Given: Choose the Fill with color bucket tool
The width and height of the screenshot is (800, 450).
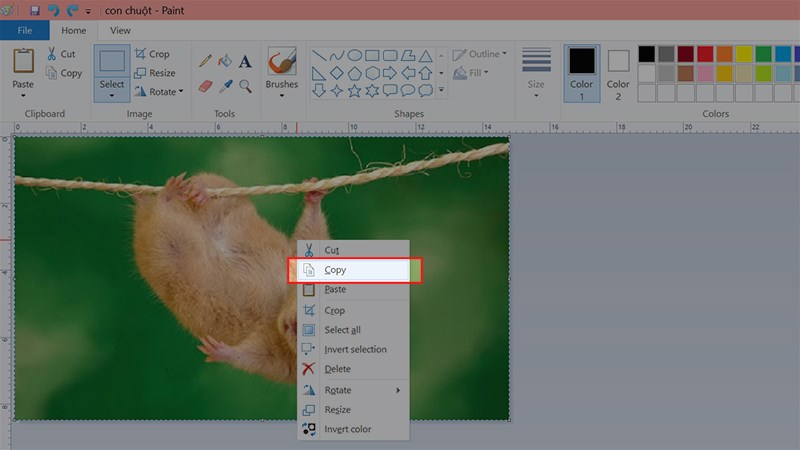Looking at the screenshot, I should [225, 61].
